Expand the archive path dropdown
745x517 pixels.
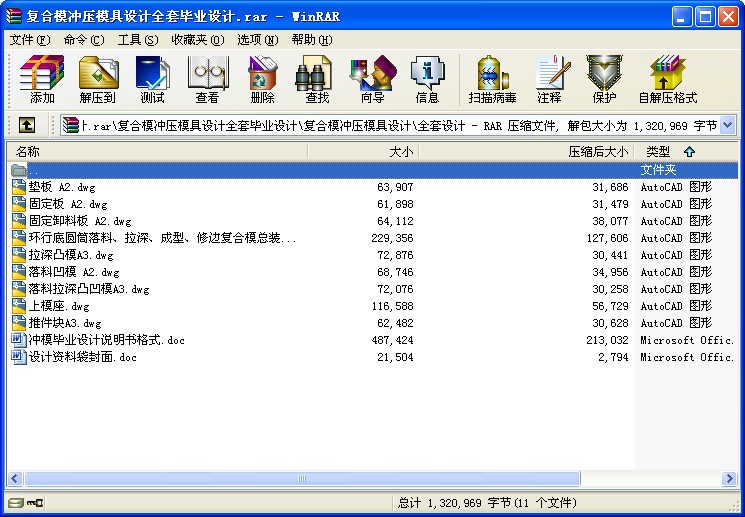(x=727, y=125)
